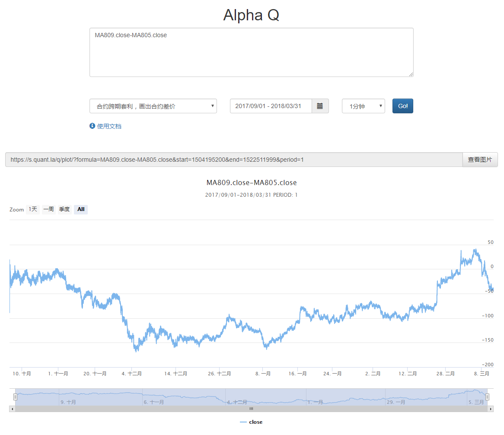
Task: Click the date range input field
Action: click(x=271, y=106)
